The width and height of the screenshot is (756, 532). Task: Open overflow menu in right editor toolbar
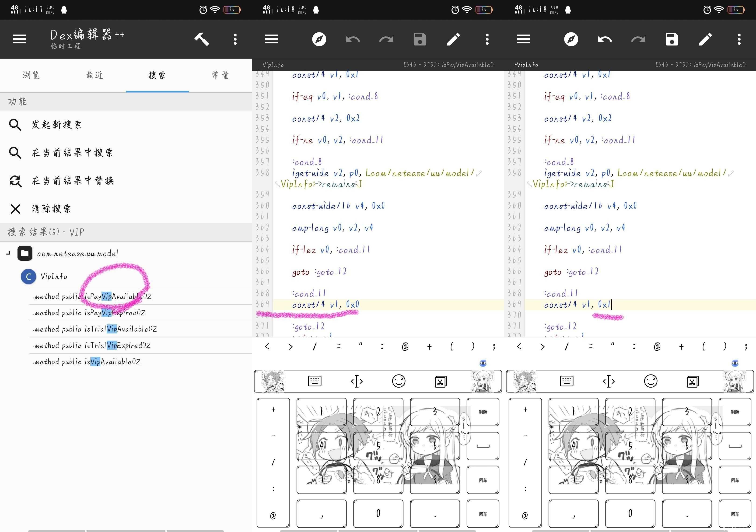(x=739, y=39)
